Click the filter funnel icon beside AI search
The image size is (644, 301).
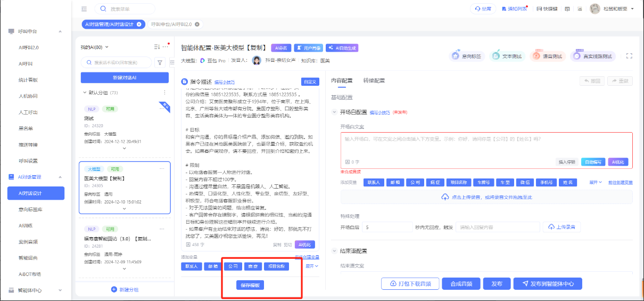[159, 62]
